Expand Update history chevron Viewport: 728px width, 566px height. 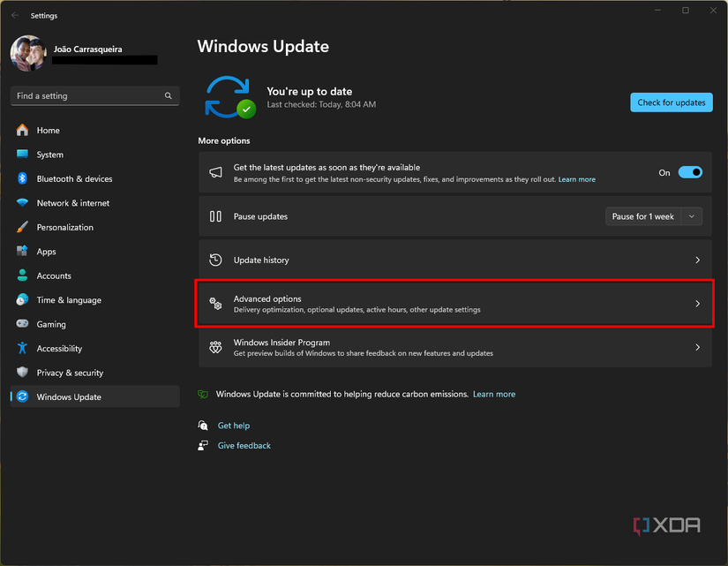coord(697,260)
